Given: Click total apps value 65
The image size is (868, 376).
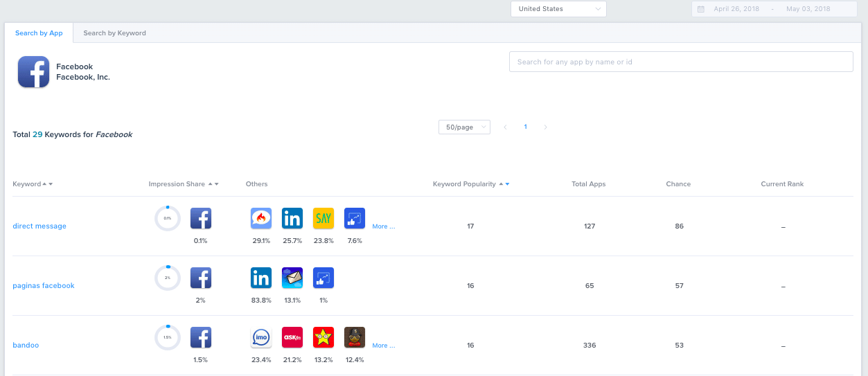Looking at the screenshot, I should (x=590, y=286).
